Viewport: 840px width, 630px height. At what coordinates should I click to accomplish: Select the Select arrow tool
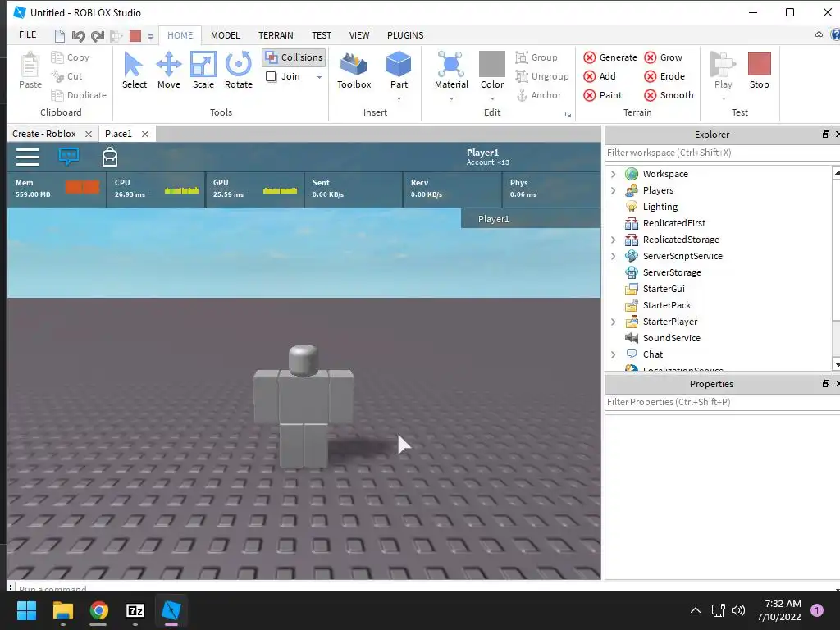[x=134, y=70]
